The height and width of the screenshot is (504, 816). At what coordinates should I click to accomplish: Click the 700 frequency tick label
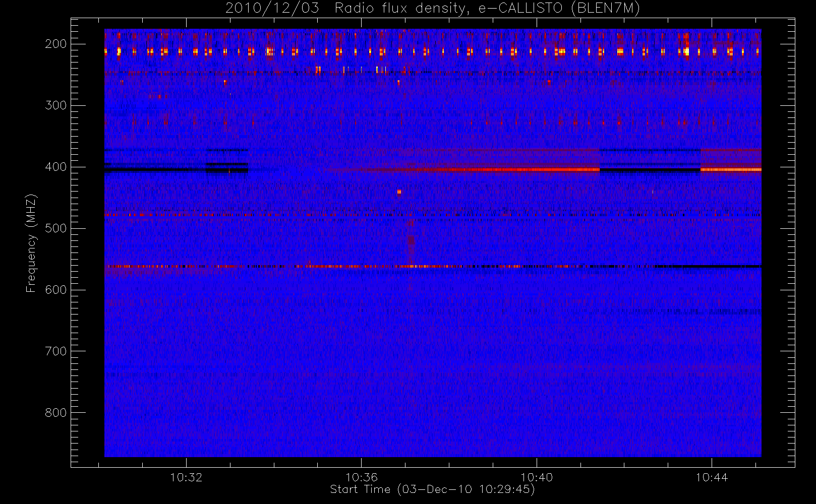click(x=56, y=351)
